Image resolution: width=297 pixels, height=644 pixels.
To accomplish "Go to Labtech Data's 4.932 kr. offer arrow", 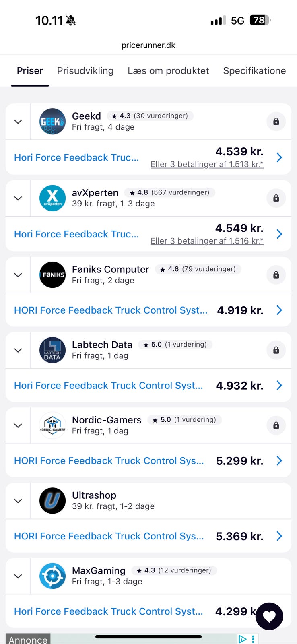I will tap(279, 386).
